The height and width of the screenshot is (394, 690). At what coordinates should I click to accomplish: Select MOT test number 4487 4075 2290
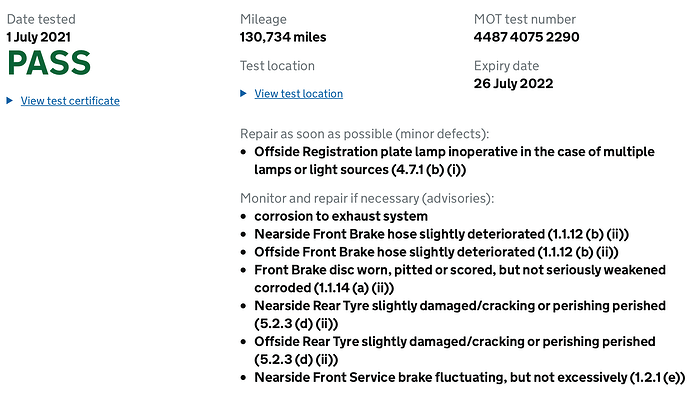tap(526, 37)
